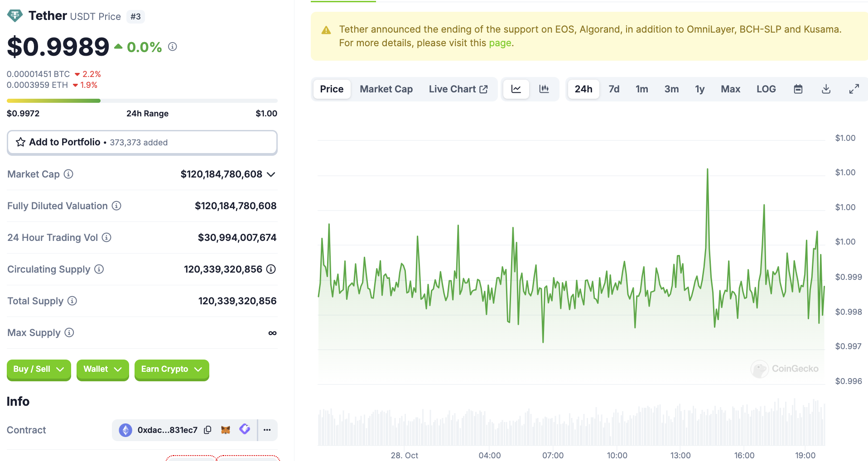Screen dimensions: 868x461
Task: Click the Ethereum chain icon in Contract
Action: click(125, 430)
